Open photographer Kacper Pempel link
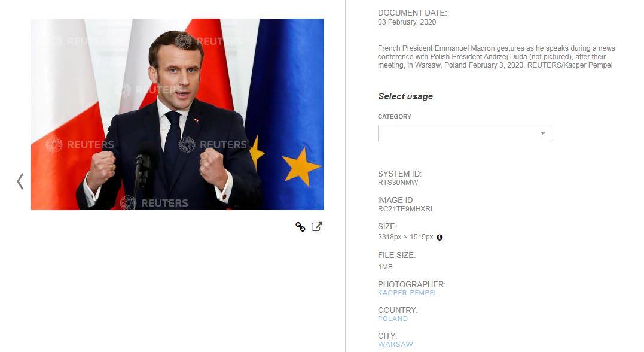This screenshot has height=352, width=644. click(x=407, y=293)
